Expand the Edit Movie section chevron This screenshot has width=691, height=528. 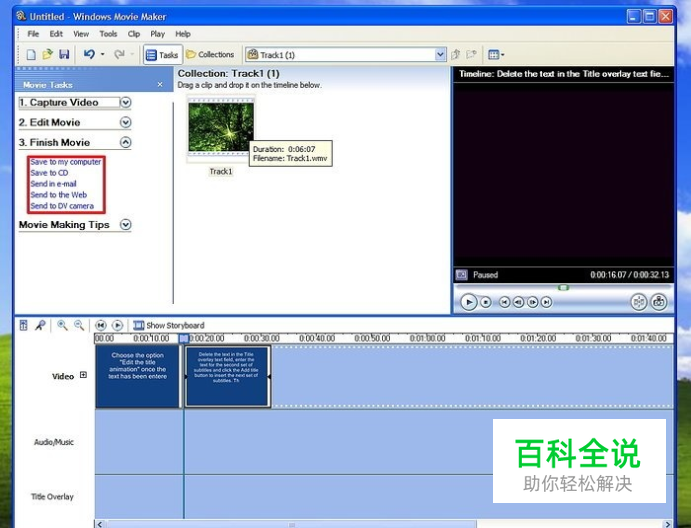(x=126, y=122)
